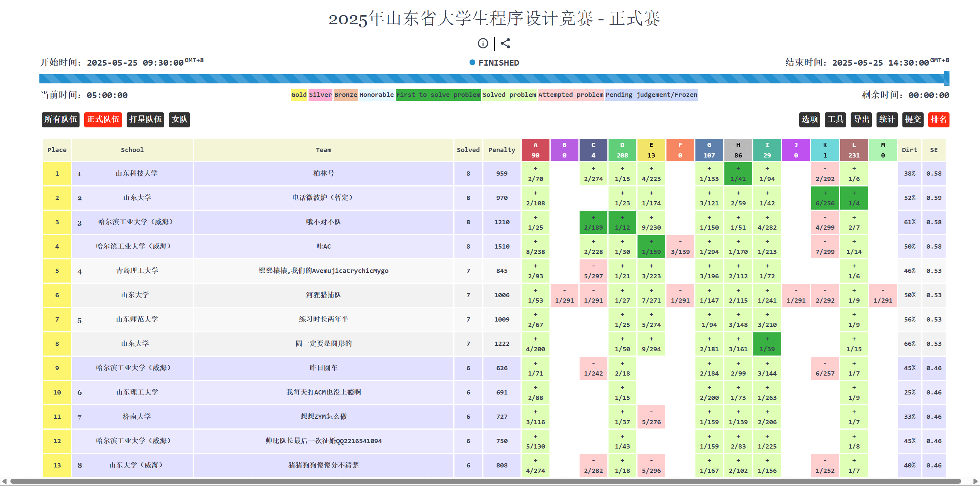Select the 正式队伍 filter tab
Image resolution: width=980 pixels, height=486 pixels.
(103, 120)
